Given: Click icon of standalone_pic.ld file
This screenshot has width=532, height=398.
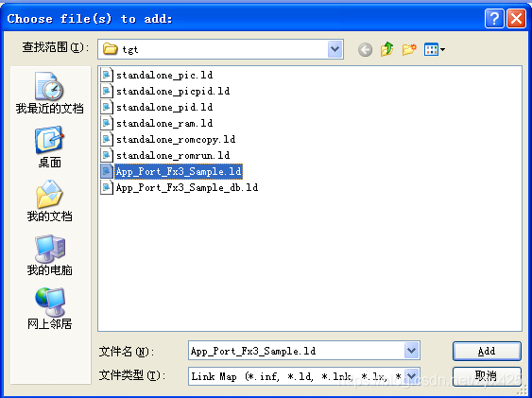Looking at the screenshot, I should click(107, 75).
